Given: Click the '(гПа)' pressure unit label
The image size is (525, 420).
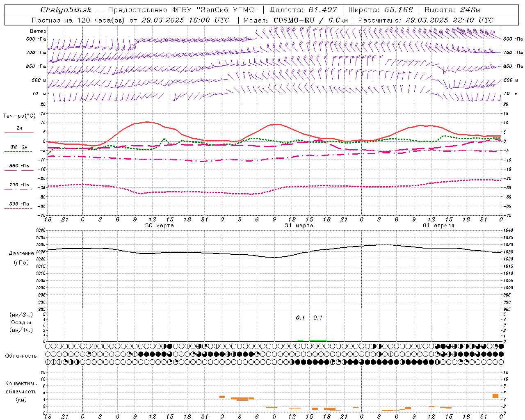Looking at the screenshot, I should pyautogui.click(x=21, y=263).
